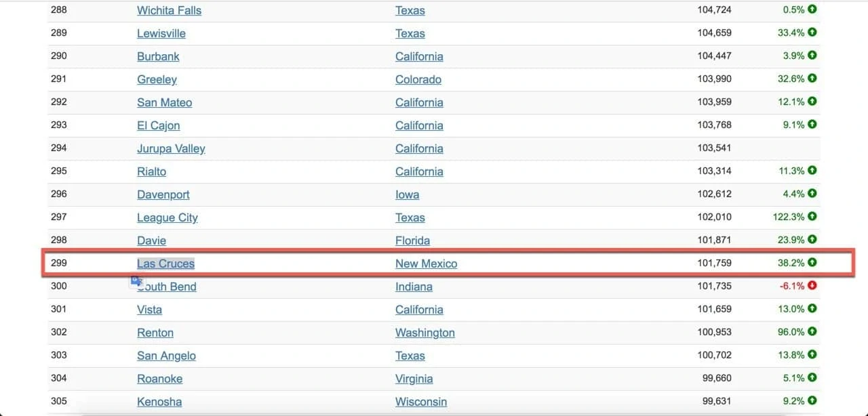Open the New Mexico state link
The width and height of the screenshot is (868, 416).
coord(426,264)
